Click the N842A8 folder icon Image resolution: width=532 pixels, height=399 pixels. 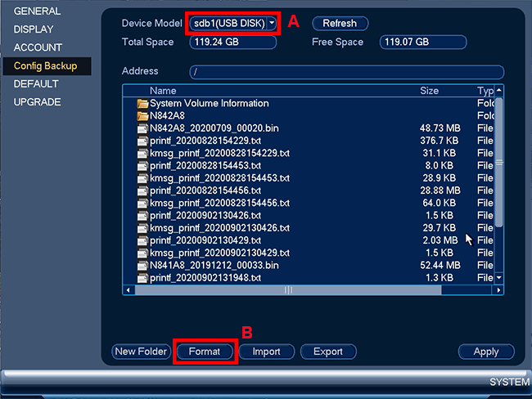142,116
